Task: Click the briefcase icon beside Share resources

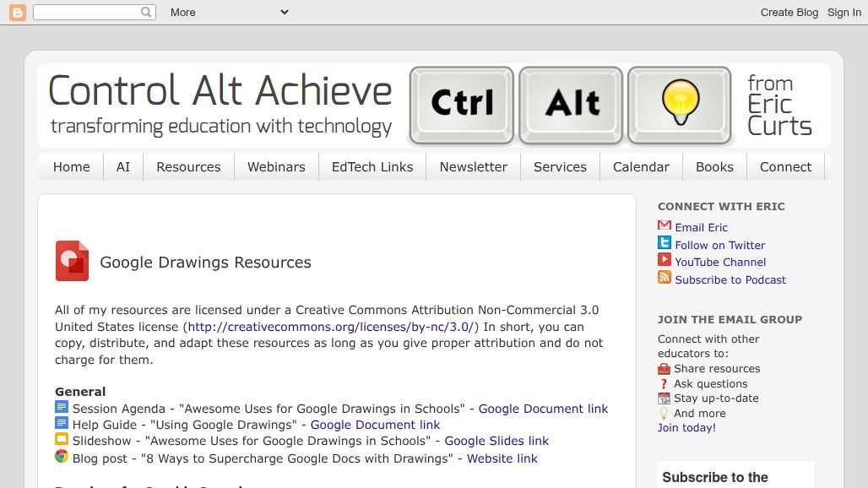Action: pyautogui.click(x=665, y=368)
